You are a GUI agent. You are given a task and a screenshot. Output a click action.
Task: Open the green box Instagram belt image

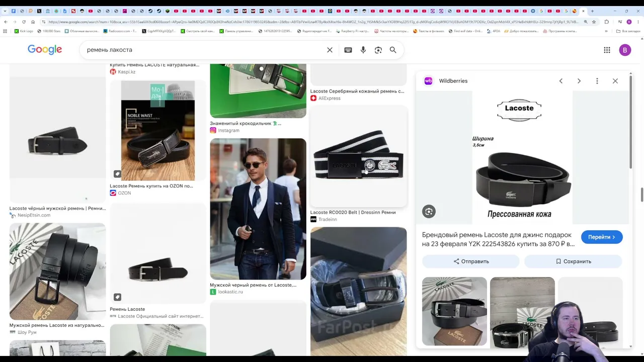click(258, 91)
